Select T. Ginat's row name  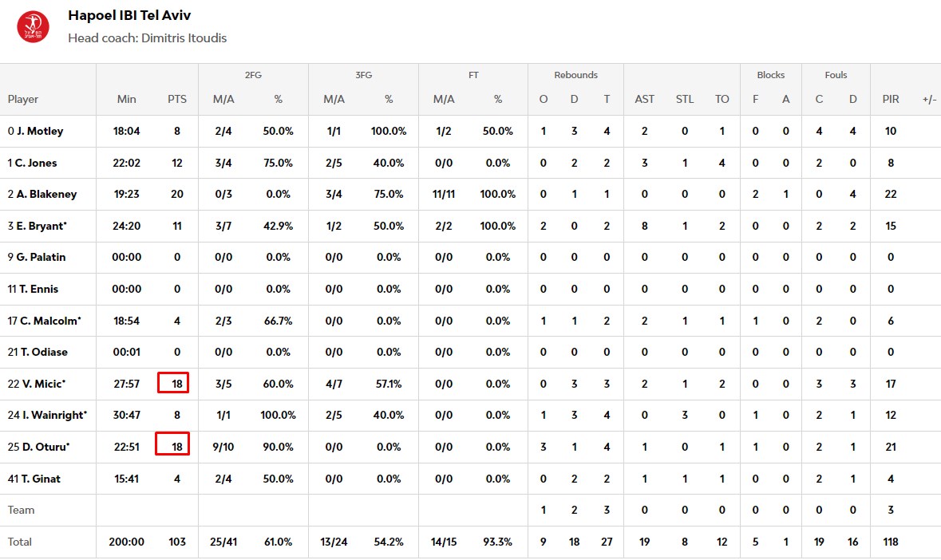coord(39,479)
